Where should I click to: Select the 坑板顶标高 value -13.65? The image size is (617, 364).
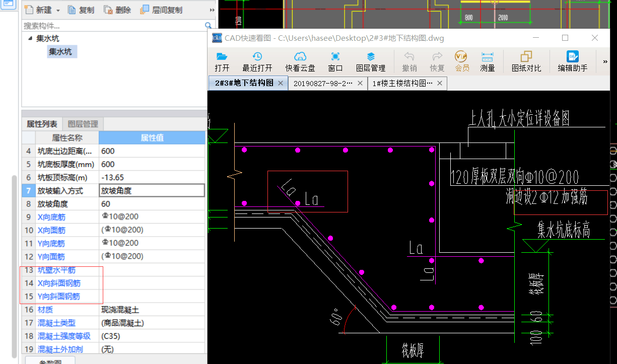pyautogui.click(x=152, y=177)
